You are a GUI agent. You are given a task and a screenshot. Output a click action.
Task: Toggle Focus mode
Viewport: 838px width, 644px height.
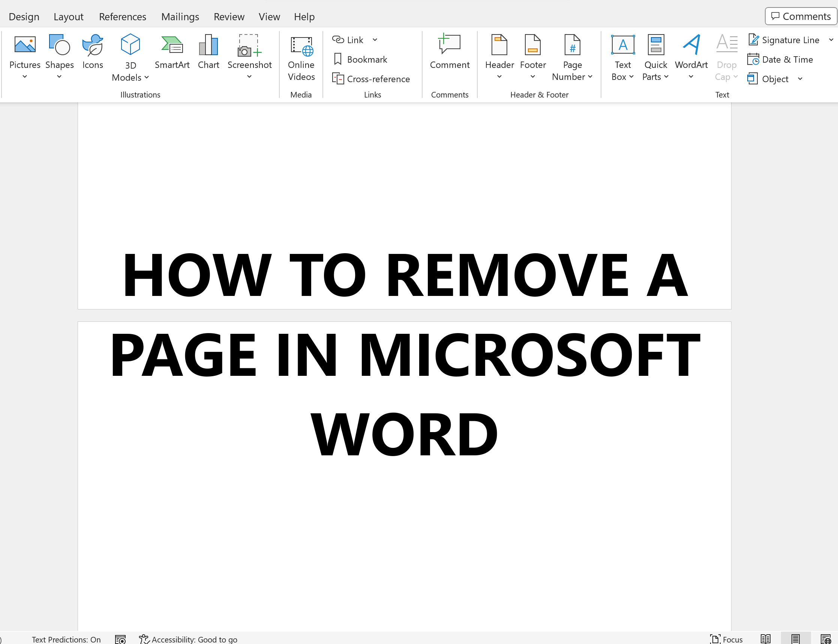[726, 639]
